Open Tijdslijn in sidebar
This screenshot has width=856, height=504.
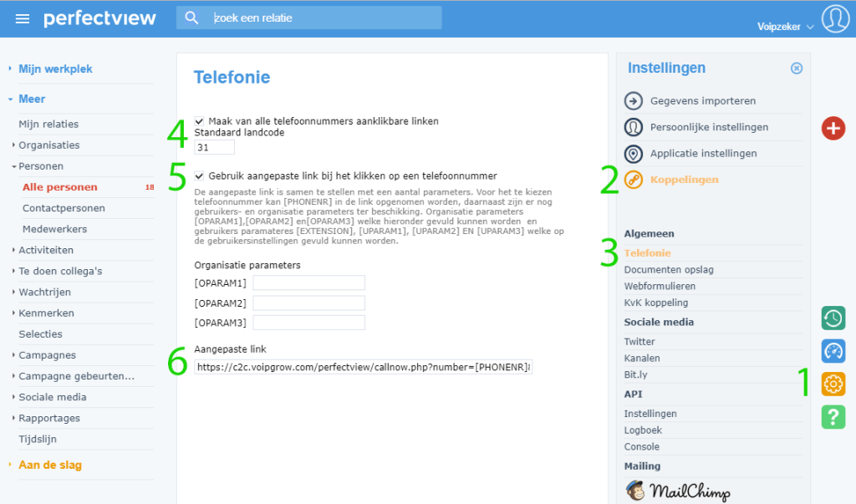[38, 440]
